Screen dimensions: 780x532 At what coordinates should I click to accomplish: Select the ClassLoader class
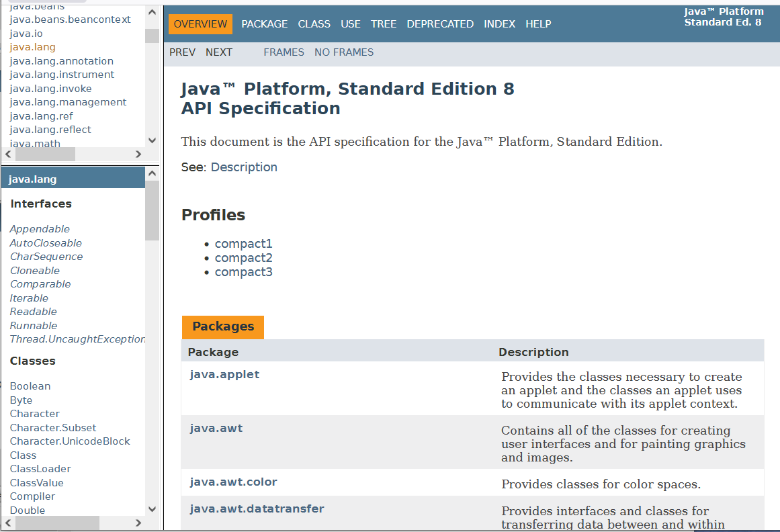point(40,468)
